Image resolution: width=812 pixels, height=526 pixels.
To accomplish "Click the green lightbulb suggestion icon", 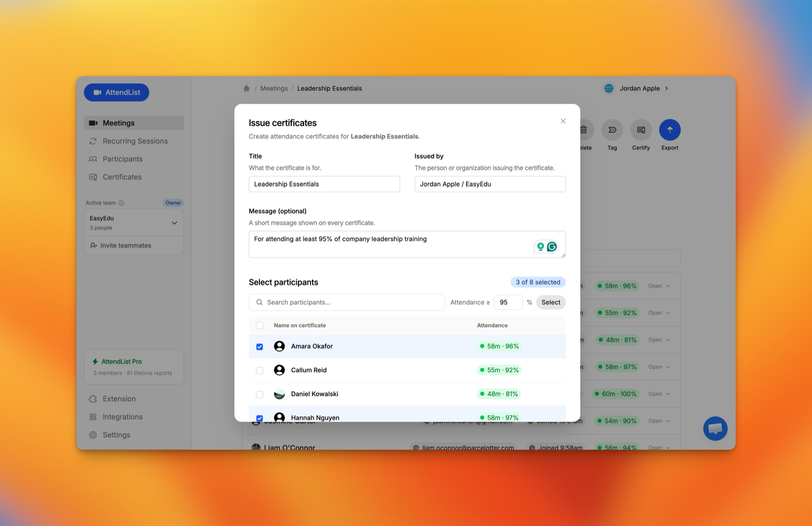I will [540, 247].
